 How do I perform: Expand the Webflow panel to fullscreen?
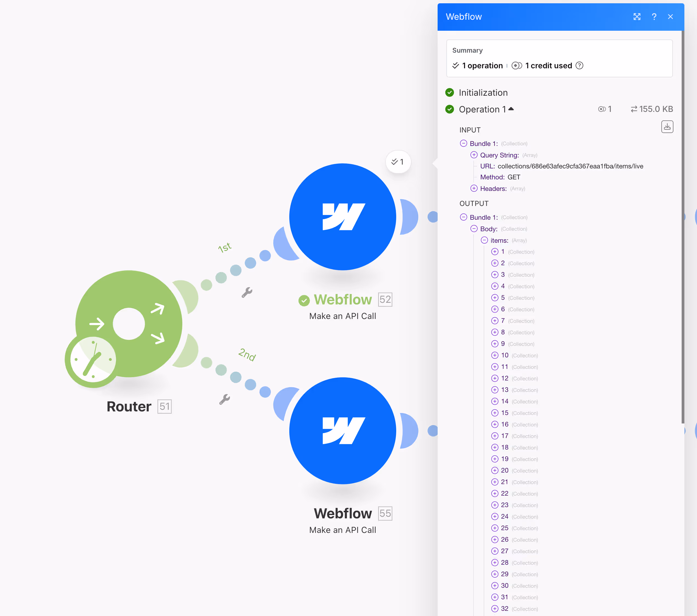[637, 17]
